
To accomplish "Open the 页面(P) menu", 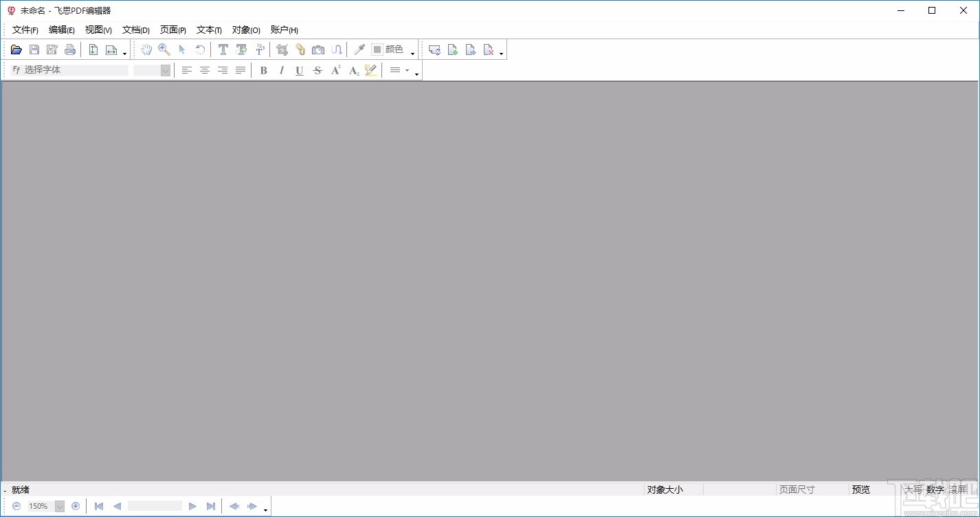I will tap(173, 30).
